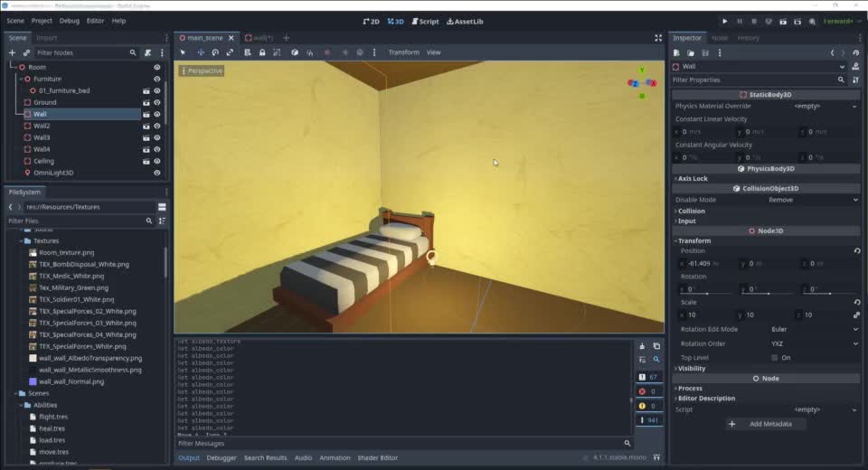Open the Project menu
The height and width of the screenshot is (470, 868).
coord(42,21)
